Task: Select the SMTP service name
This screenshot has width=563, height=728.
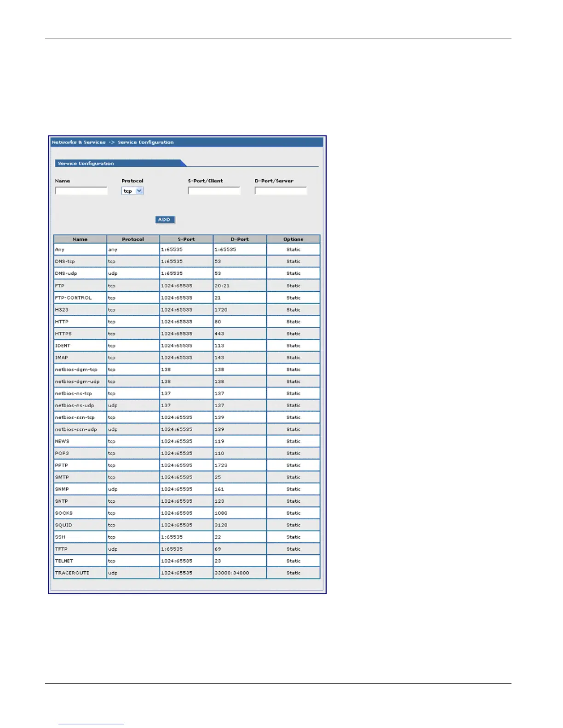Action: coord(62,477)
